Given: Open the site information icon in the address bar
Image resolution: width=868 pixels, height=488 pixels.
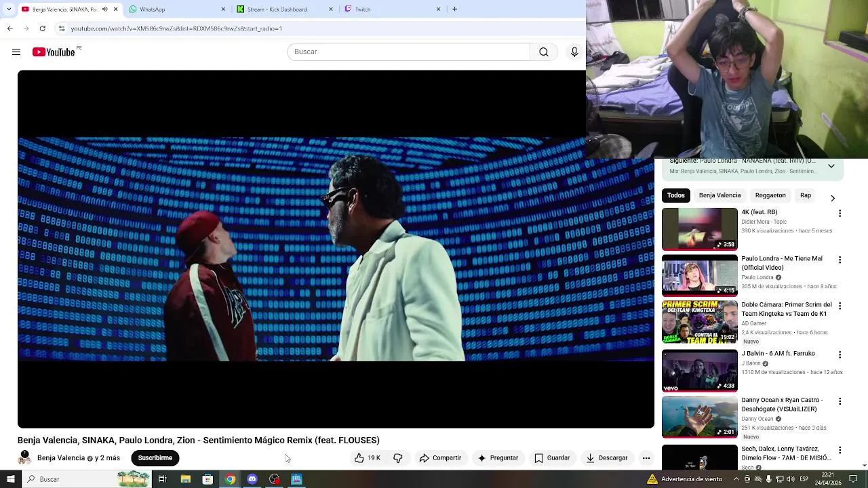Looking at the screenshot, I should (x=62, y=28).
